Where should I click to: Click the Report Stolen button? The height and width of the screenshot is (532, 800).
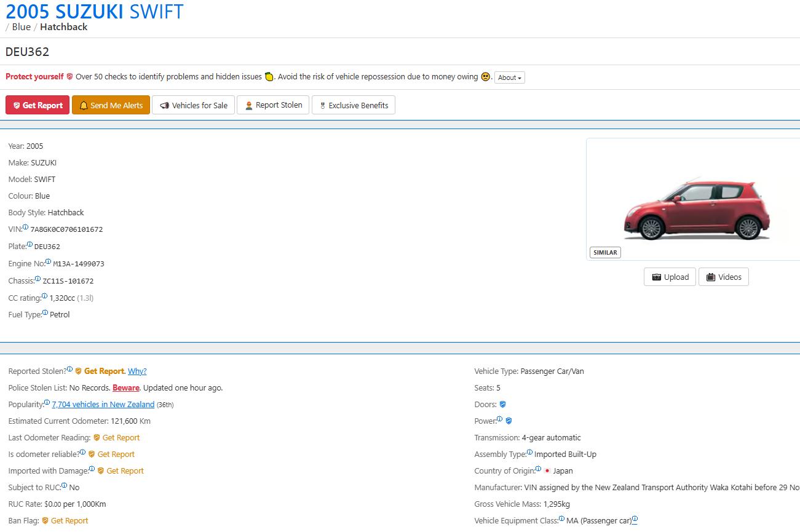click(273, 105)
